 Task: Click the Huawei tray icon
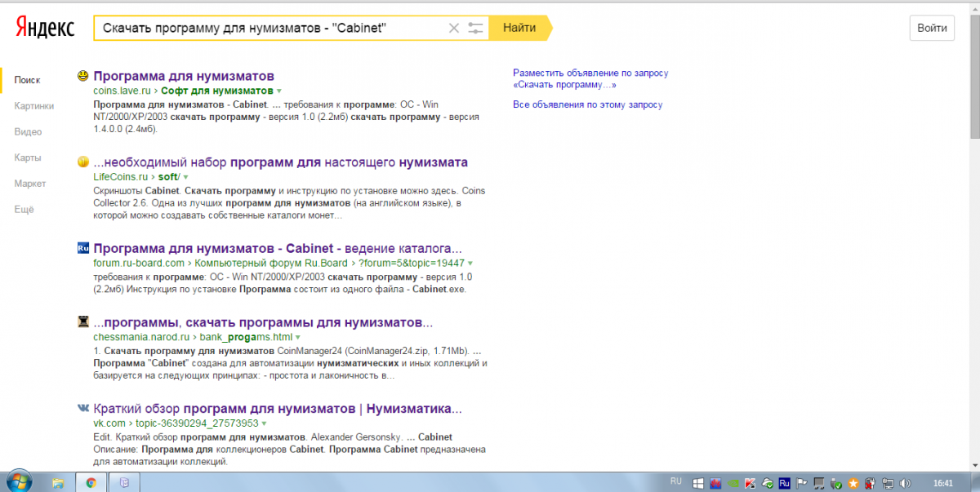pos(715,483)
